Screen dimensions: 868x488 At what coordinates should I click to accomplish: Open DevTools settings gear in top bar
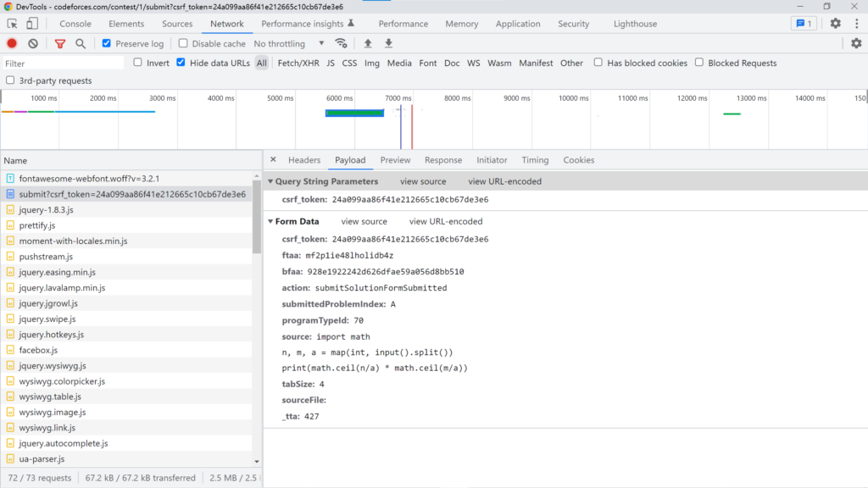835,24
